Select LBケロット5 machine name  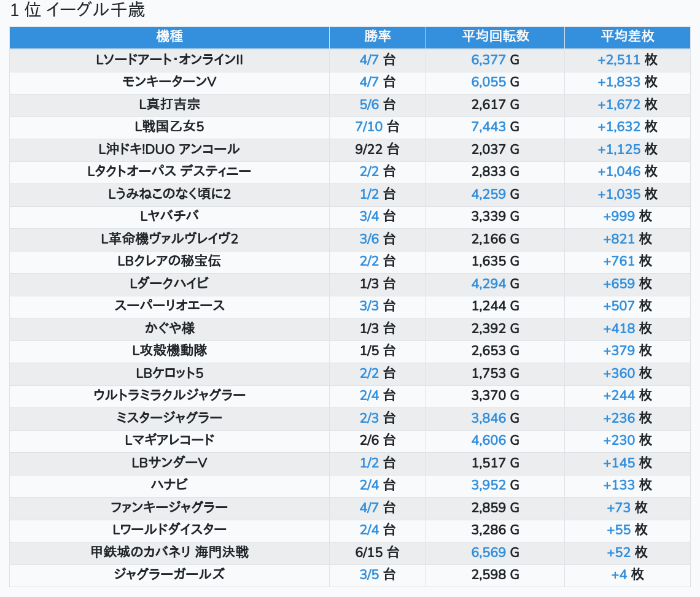tap(169, 373)
